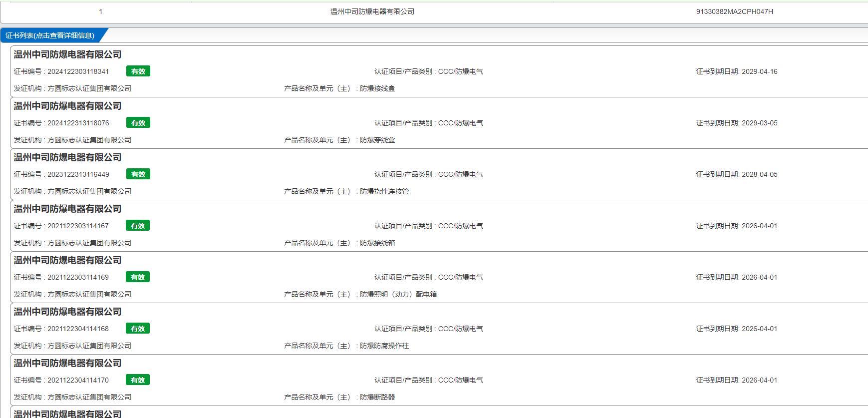868x418 pixels.
Task: Click 有效 badge for certificate 2021122303114169
Action: tap(138, 277)
